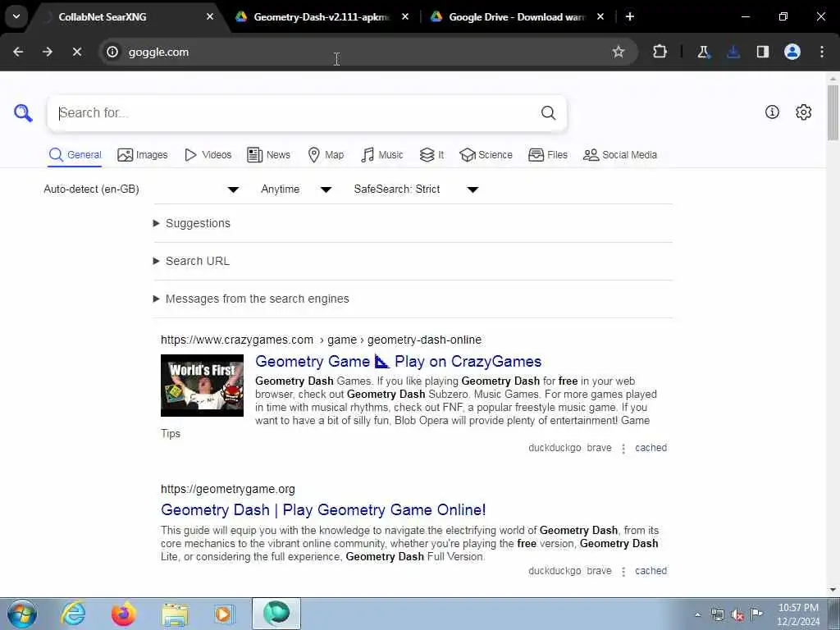Click the World's First result thumbnail
Screen dimensions: 840x630
202,386
